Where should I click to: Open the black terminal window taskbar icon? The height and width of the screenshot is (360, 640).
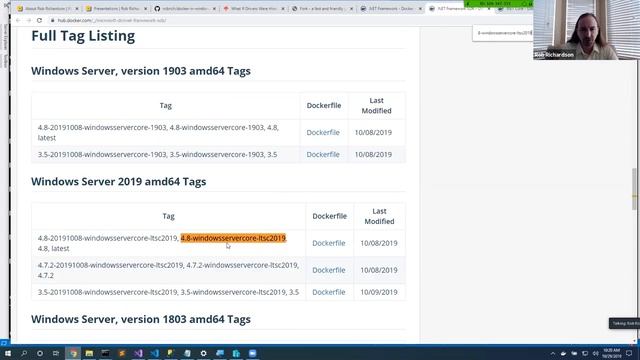105,353
